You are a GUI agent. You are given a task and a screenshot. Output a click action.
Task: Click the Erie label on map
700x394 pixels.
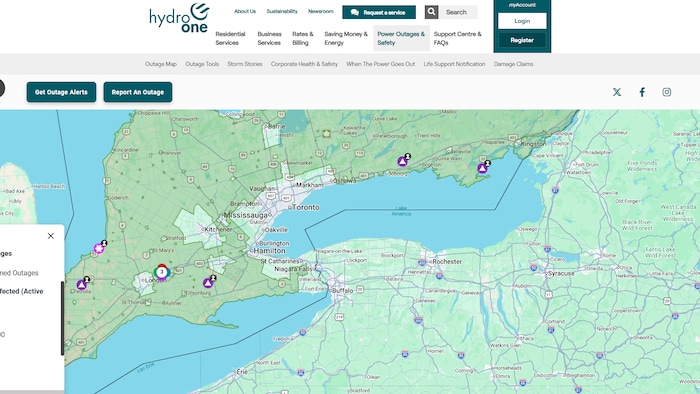click(242, 371)
